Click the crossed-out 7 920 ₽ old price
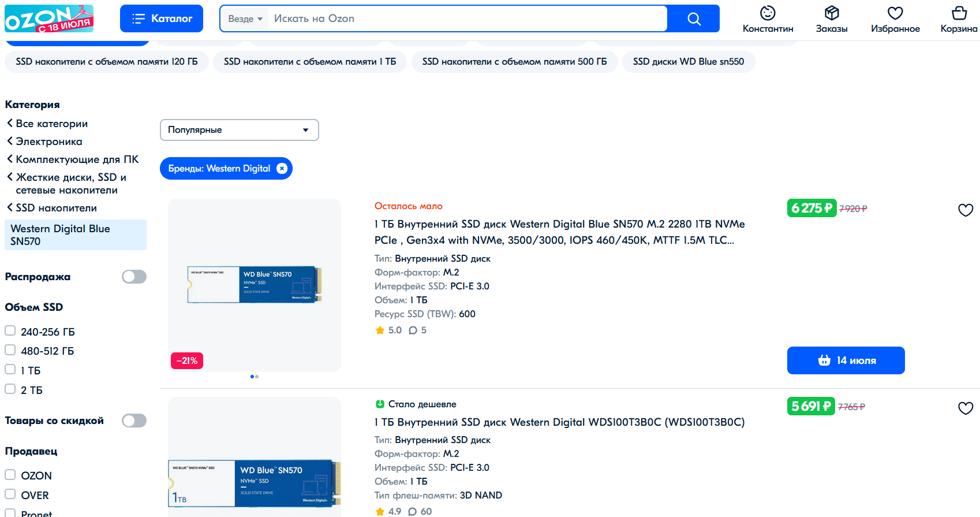 853,209
